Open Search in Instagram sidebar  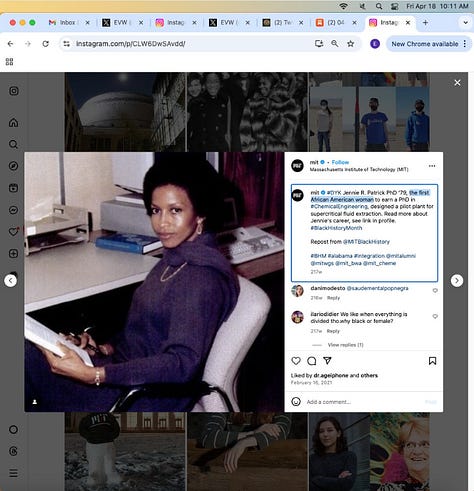13,144
